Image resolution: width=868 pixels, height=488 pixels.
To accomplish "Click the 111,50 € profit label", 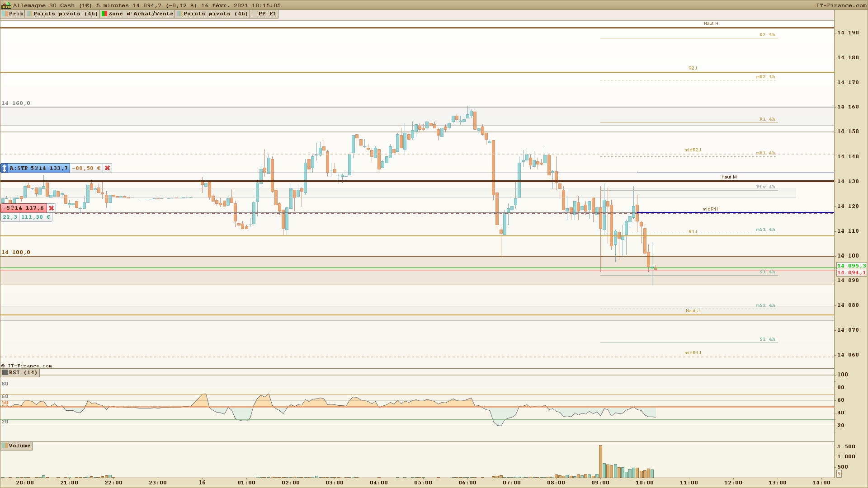I will click(35, 217).
